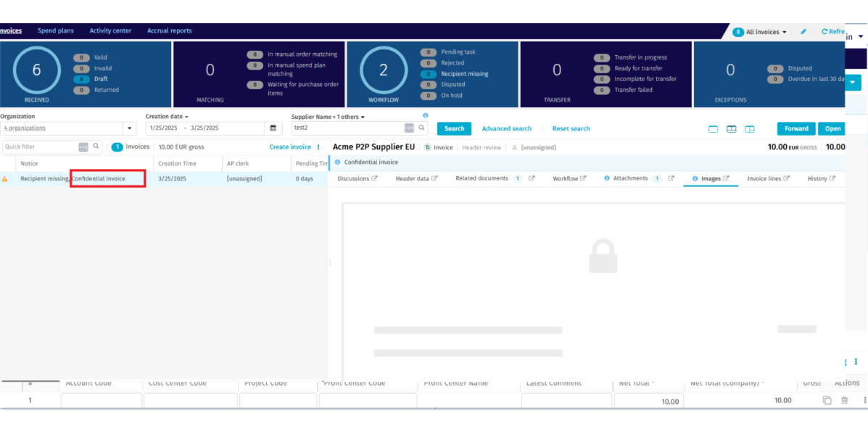Filter by Recipient missing workflow status
Image resolution: width=868 pixels, height=432 pixels.
(x=464, y=74)
